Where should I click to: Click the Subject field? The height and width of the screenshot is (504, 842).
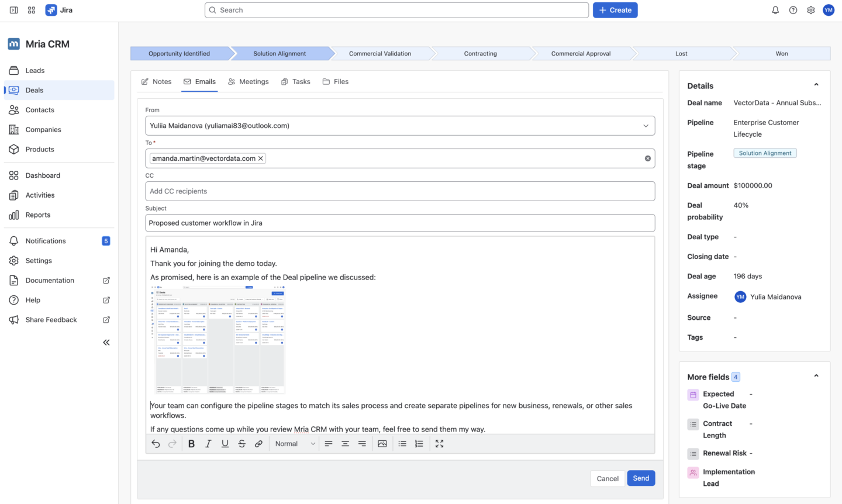click(400, 223)
